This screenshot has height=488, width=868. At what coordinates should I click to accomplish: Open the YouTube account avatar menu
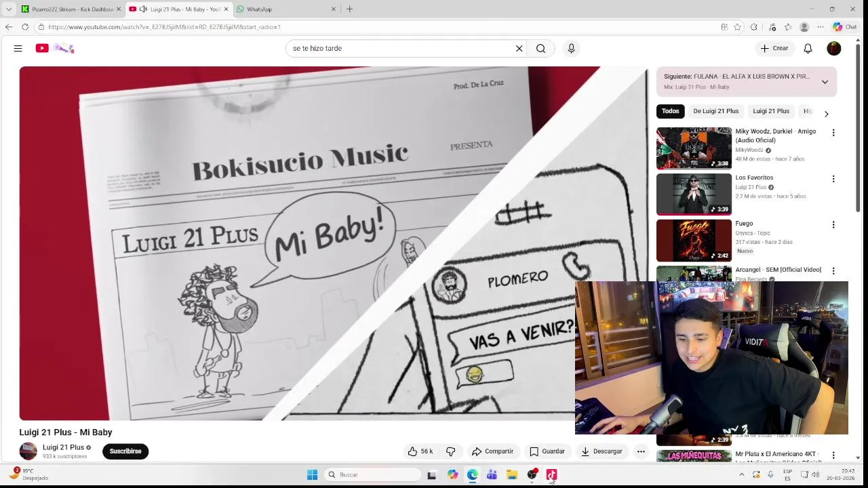834,48
